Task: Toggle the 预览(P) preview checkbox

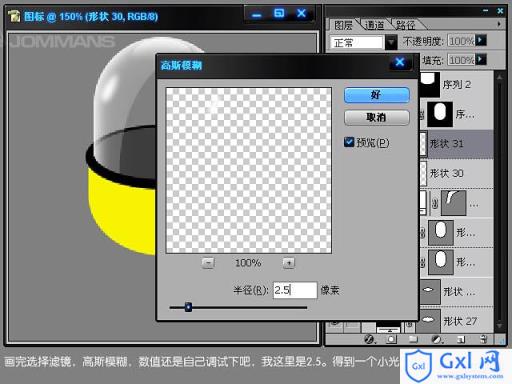Action: coord(349,142)
